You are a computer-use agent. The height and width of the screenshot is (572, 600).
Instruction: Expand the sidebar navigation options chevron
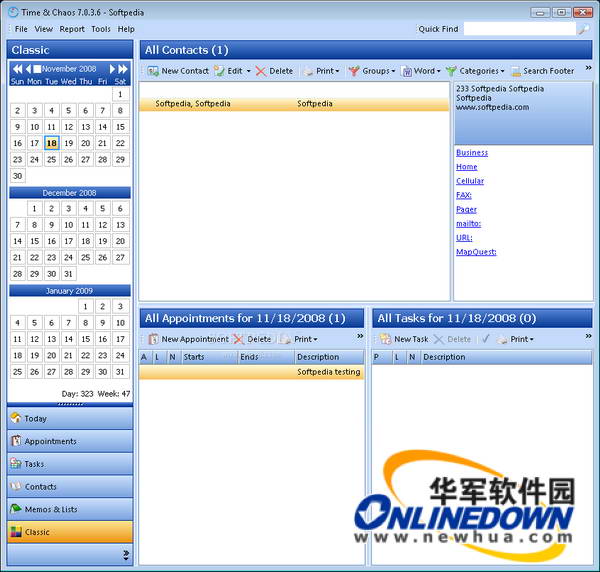coord(126,555)
